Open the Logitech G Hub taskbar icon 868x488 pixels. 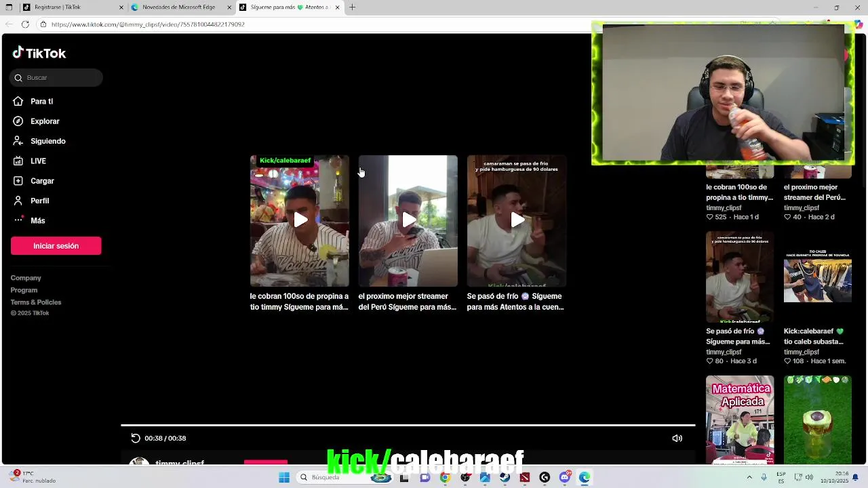(545, 477)
